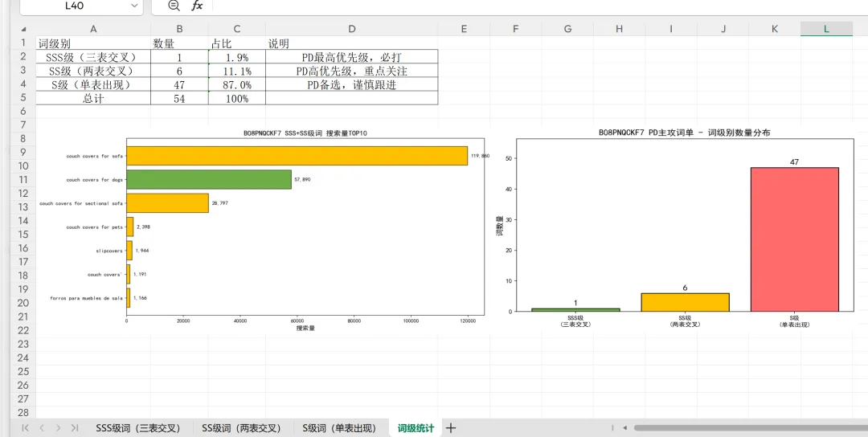Open the Name Box dropdown arrow
This screenshot has width=868, height=437.
[x=134, y=6]
